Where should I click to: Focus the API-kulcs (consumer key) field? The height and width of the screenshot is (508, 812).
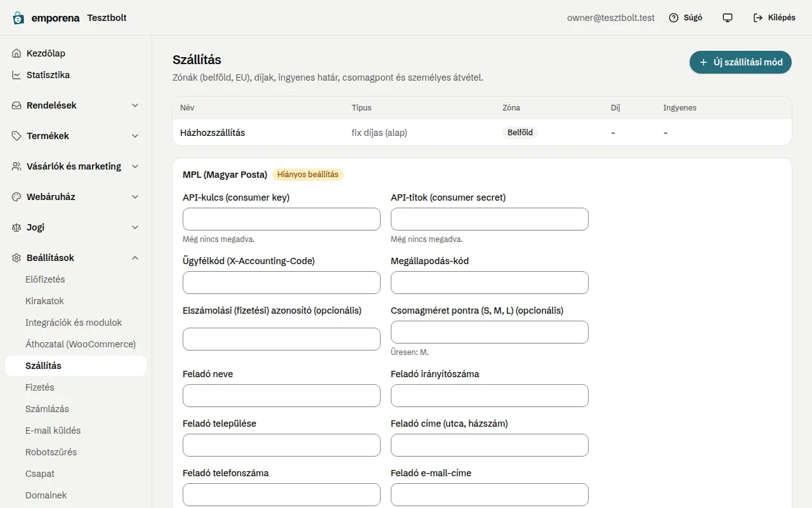click(x=282, y=219)
